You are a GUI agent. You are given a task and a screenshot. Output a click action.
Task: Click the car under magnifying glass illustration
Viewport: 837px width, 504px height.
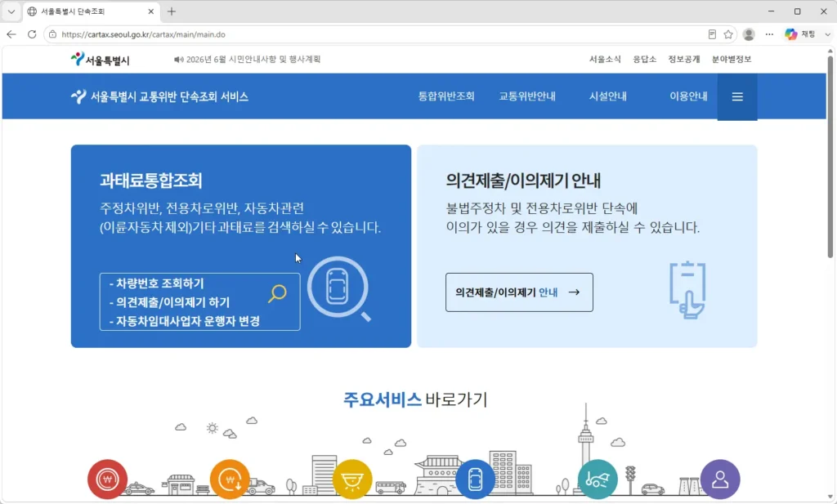339,288
